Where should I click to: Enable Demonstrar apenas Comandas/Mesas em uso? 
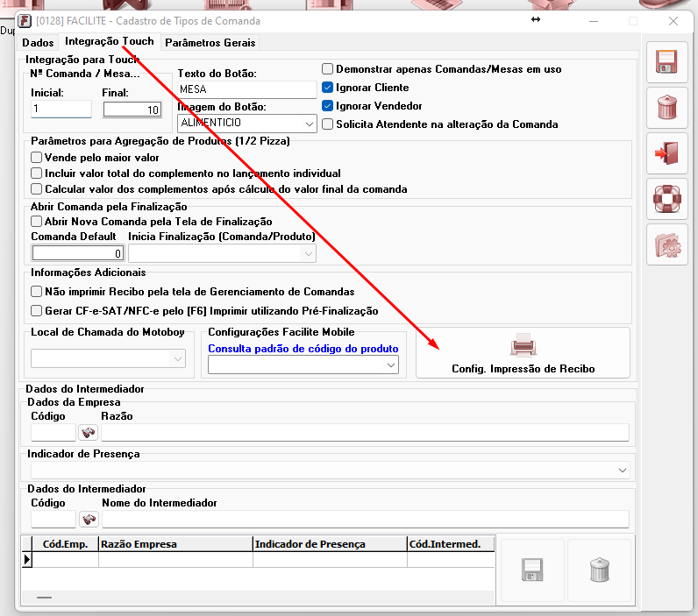(x=327, y=69)
